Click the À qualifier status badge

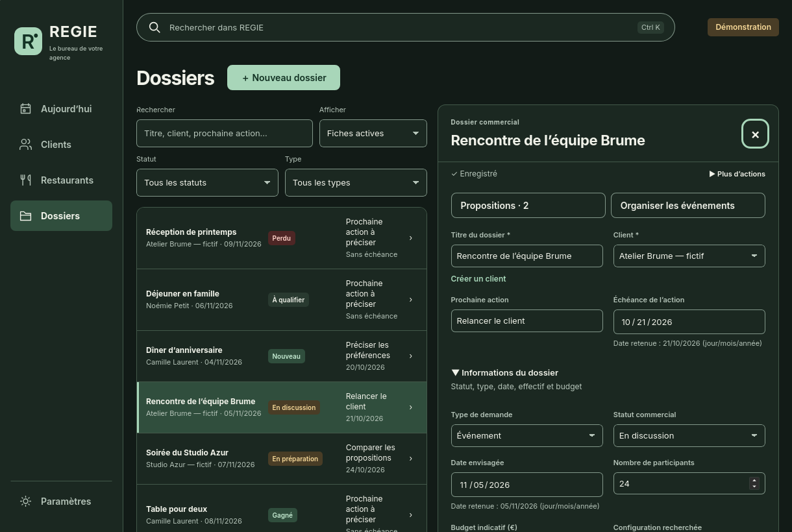288,300
